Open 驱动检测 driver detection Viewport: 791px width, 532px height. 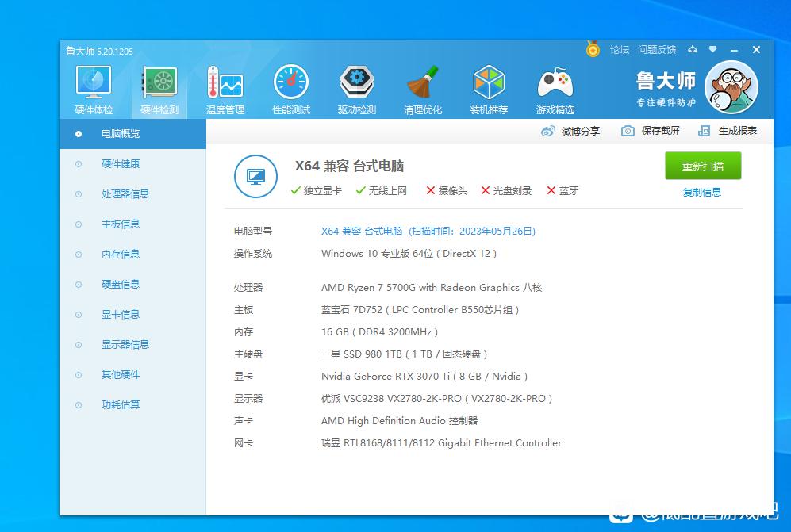[x=357, y=90]
